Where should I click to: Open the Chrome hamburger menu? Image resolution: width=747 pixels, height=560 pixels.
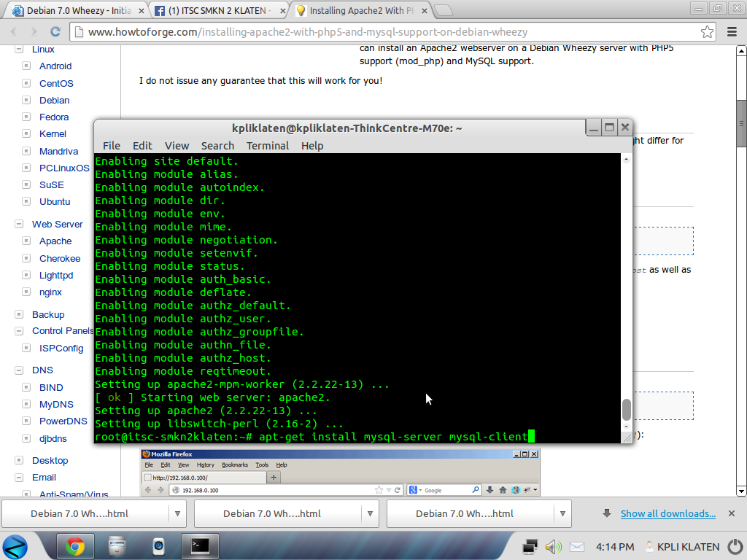732,32
